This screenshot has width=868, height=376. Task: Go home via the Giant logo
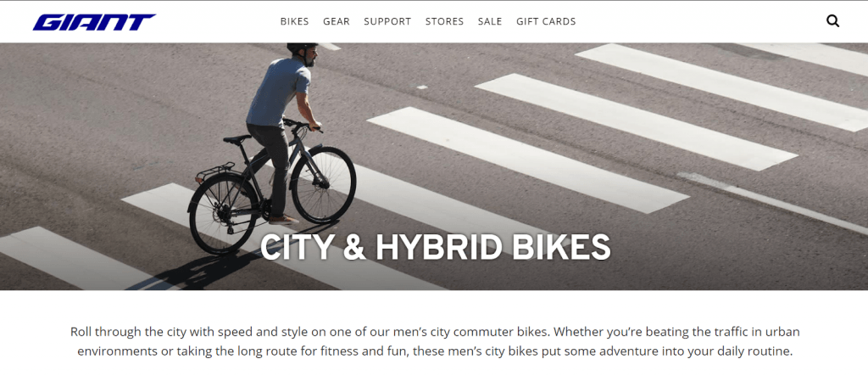(x=94, y=22)
